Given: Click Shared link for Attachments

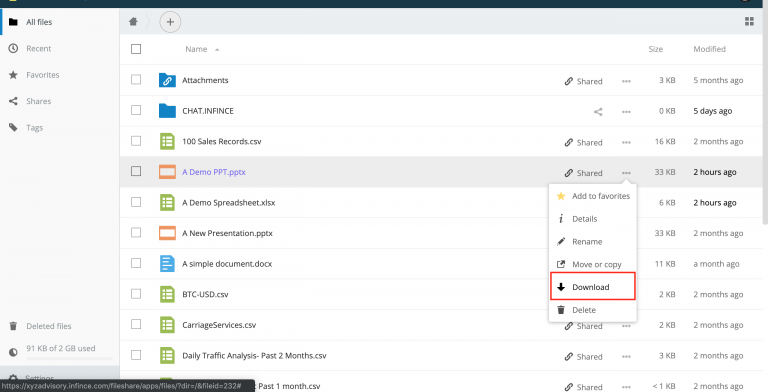Looking at the screenshot, I should [583, 81].
